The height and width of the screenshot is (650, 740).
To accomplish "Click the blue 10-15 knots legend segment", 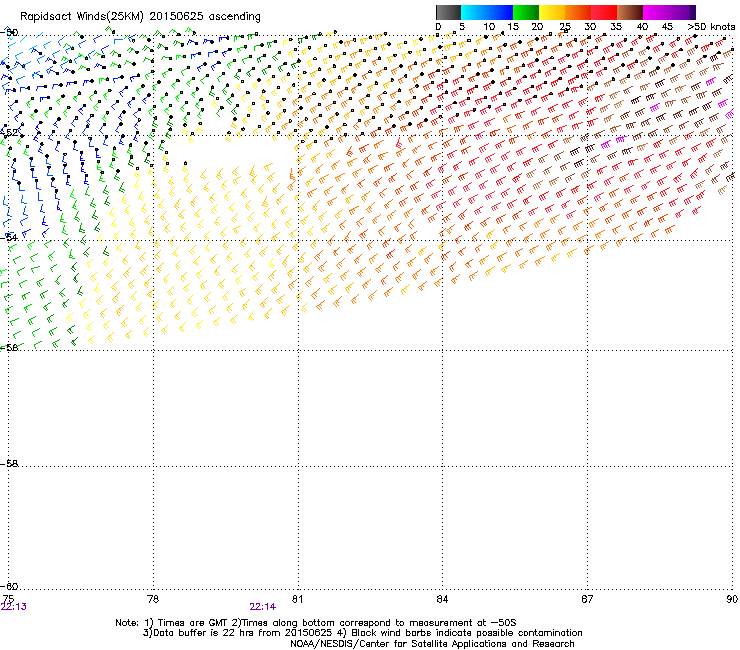I will [x=500, y=12].
